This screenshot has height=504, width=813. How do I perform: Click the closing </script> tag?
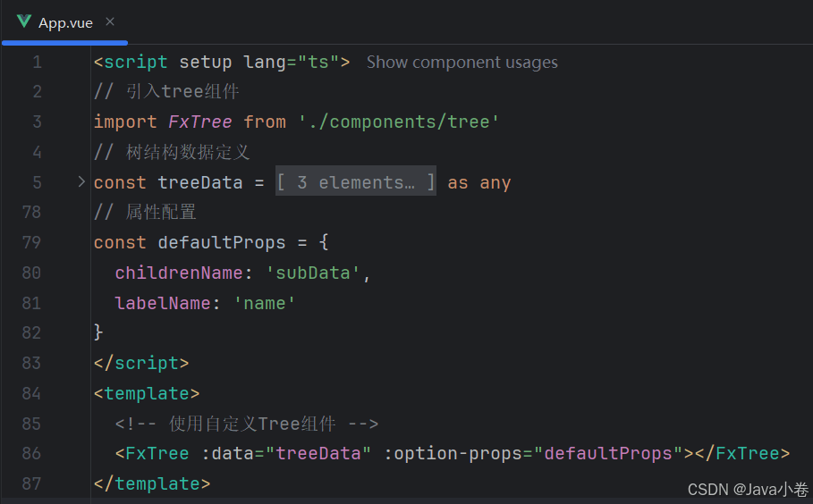pyautogui.click(x=141, y=363)
